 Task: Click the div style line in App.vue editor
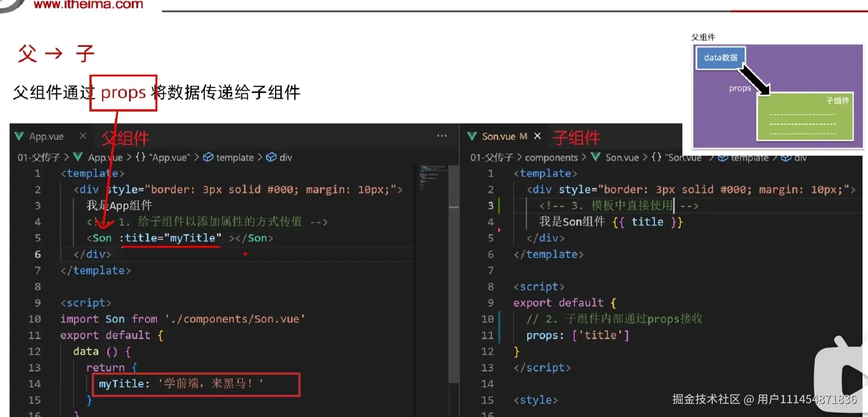pyautogui.click(x=238, y=190)
